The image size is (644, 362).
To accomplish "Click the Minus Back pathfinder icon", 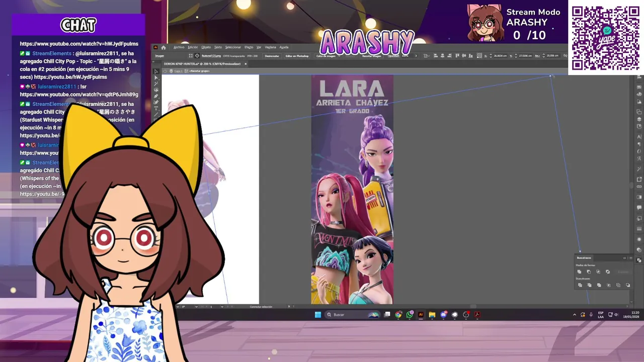I will tap(628, 285).
